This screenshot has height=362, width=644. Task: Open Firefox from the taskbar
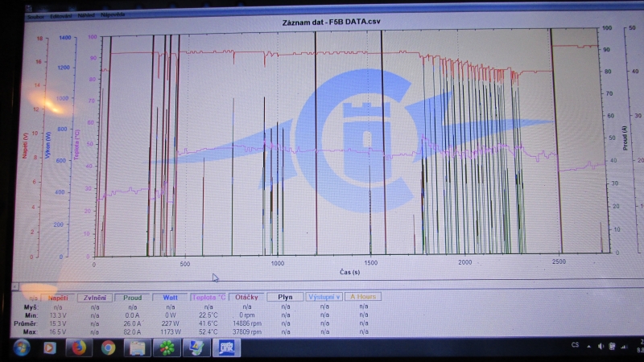[x=79, y=348]
